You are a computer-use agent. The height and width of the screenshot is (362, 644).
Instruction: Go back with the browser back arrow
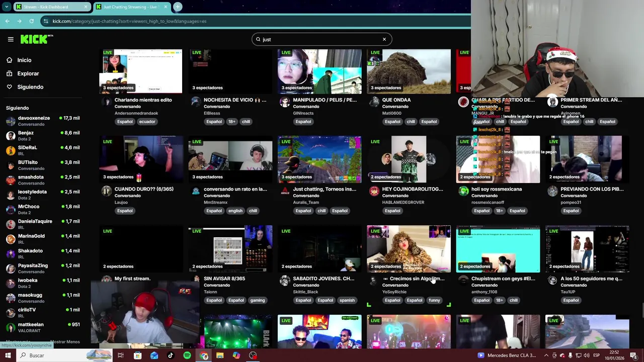7,21
